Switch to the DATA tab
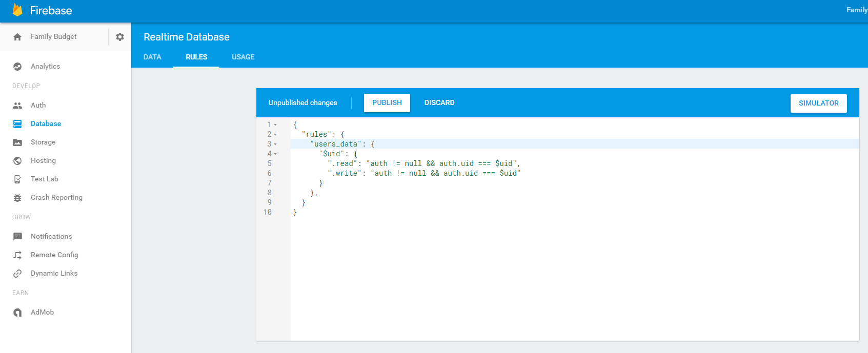Screen dimensions: 868x353 (152, 57)
